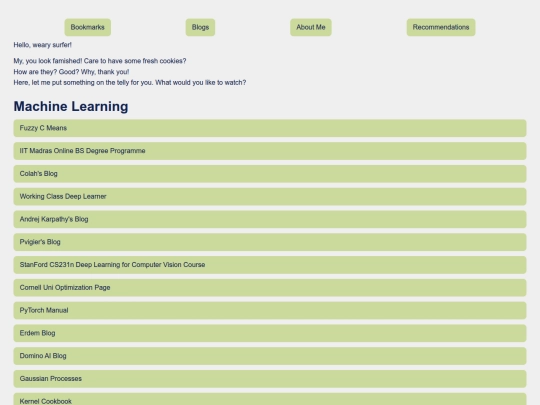Image resolution: width=540 pixels, height=405 pixels.
Task: Open the PyTorch Manual bookmark
Action: pyautogui.click(x=270, y=310)
